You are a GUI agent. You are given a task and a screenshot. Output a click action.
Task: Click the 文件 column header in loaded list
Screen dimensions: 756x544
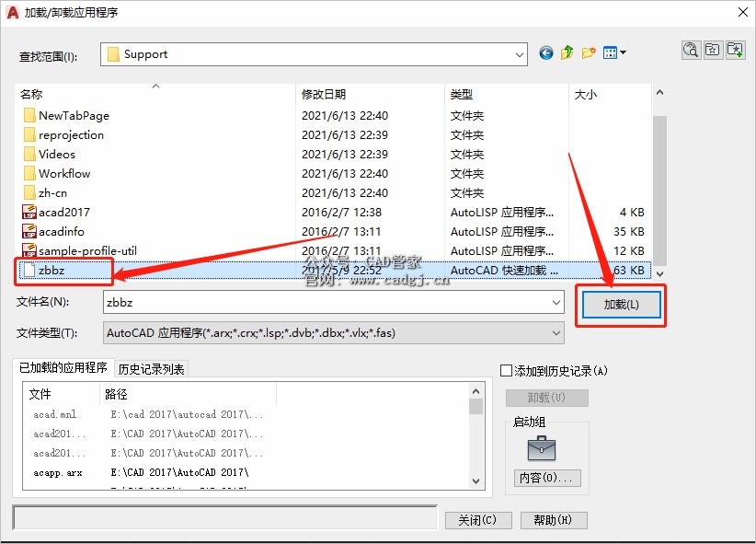62,394
